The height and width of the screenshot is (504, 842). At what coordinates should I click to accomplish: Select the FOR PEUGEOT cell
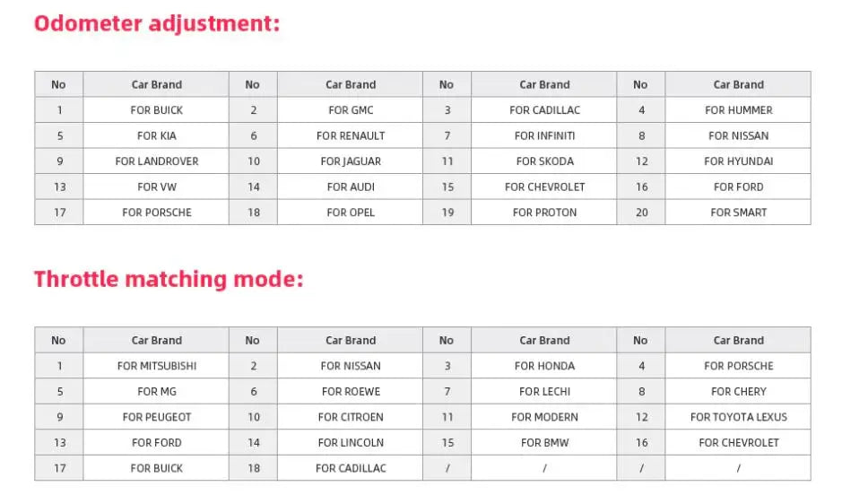pos(157,417)
